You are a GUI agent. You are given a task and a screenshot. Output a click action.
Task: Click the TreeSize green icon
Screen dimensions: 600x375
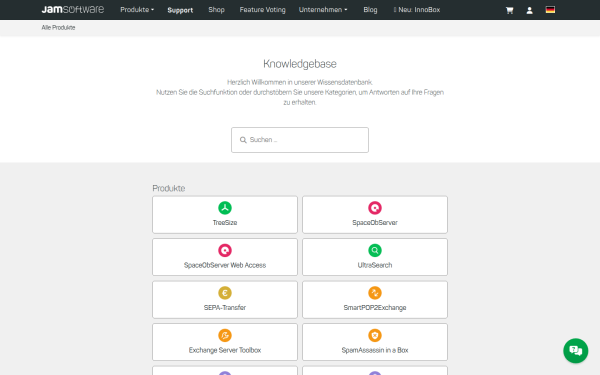coord(225,208)
